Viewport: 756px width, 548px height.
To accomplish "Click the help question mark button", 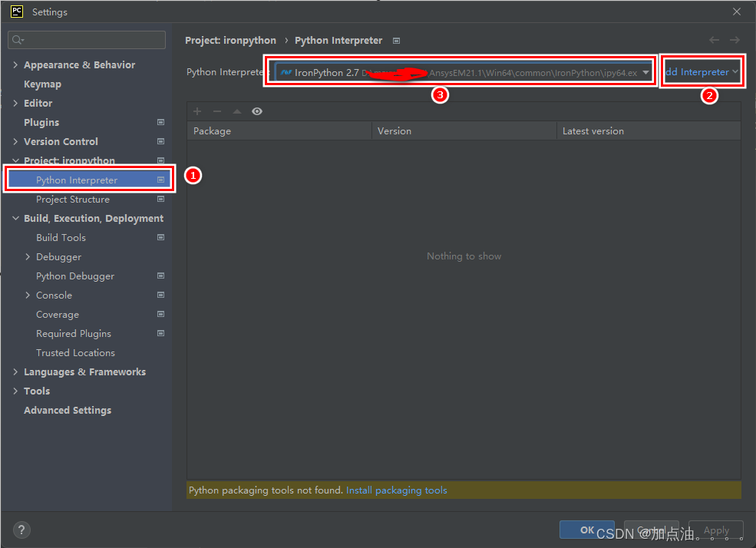I will [x=21, y=530].
